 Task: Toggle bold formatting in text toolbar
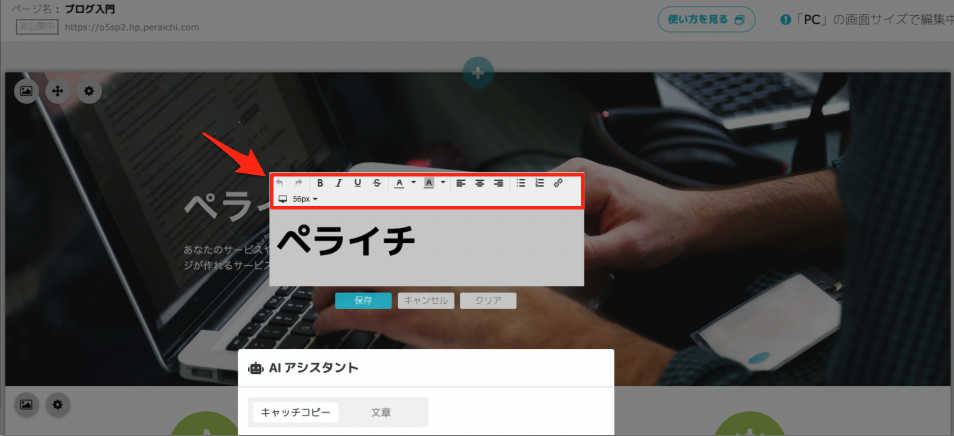coord(320,183)
